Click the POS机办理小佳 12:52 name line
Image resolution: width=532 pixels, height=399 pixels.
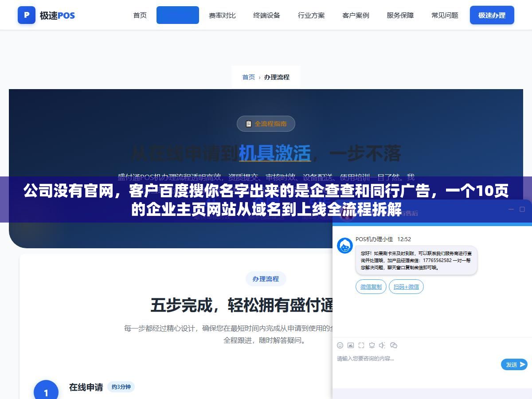coord(383,239)
